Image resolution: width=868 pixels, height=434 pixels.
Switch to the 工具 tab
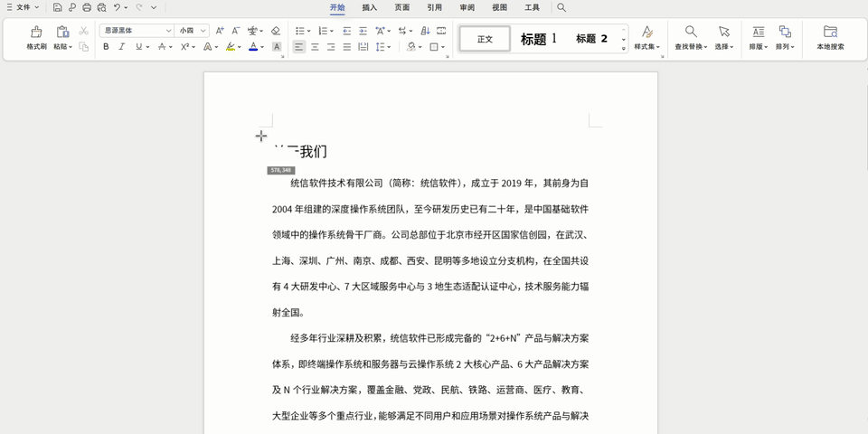tap(532, 7)
